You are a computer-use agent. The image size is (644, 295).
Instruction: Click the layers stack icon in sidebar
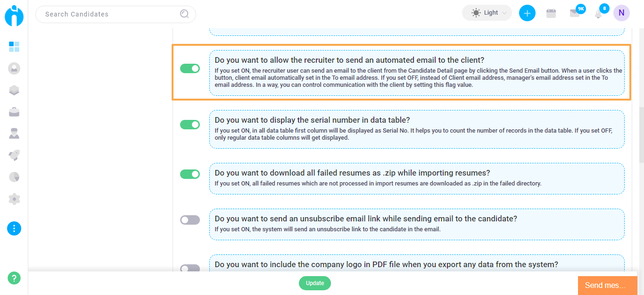[14, 90]
